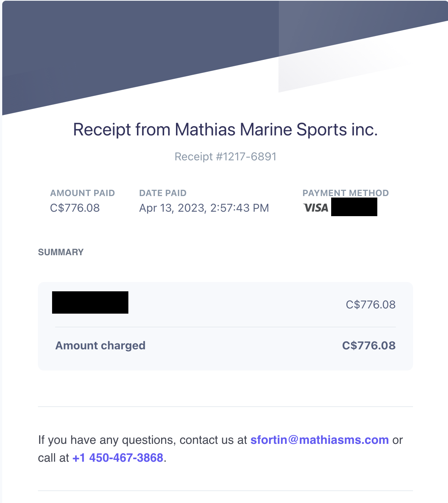Click the SUMMARY section heading
Image resolution: width=448 pixels, height=503 pixels.
61,252
